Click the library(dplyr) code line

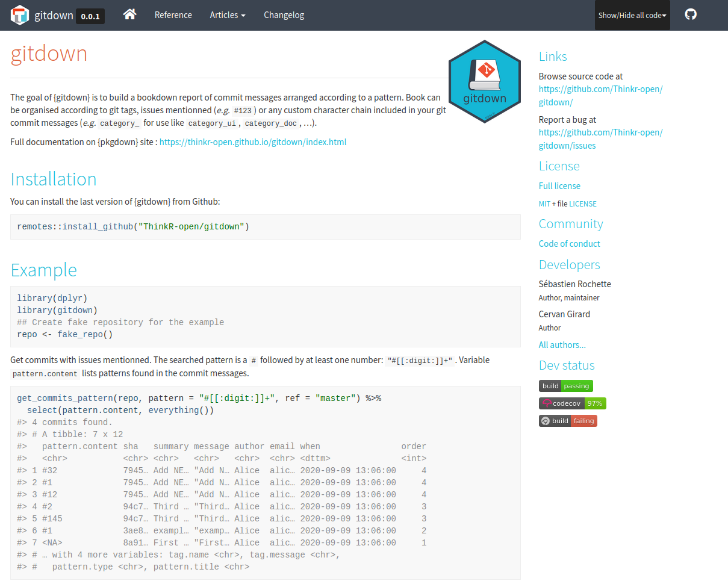[x=52, y=299]
